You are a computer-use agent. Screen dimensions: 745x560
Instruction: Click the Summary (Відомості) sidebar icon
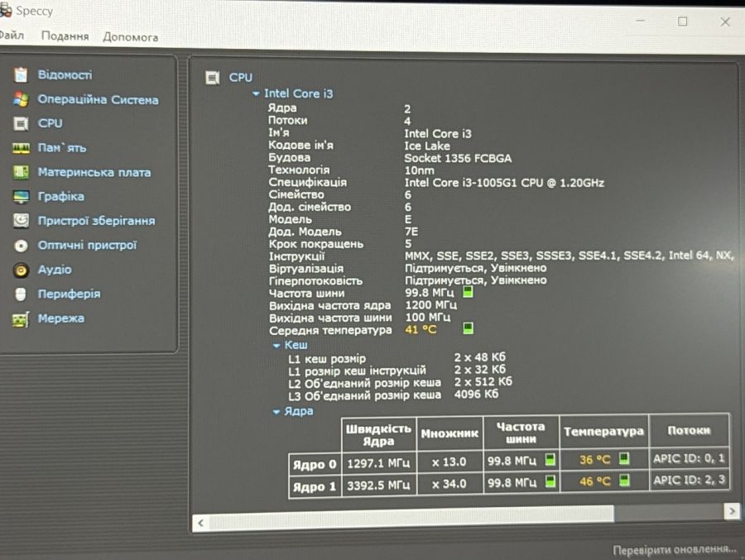pos(21,74)
